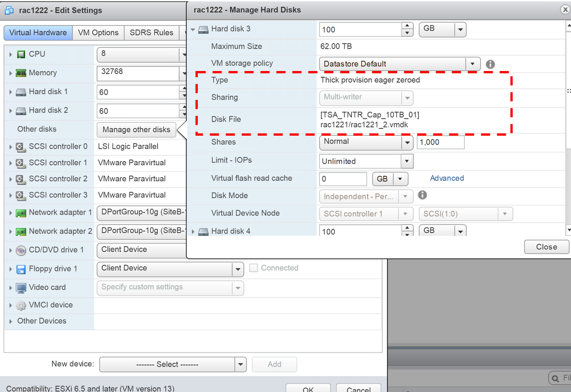The height and width of the screenshot is (392, 571).
Task: Switch to the SDRS Rules tab
Action: 151,33
